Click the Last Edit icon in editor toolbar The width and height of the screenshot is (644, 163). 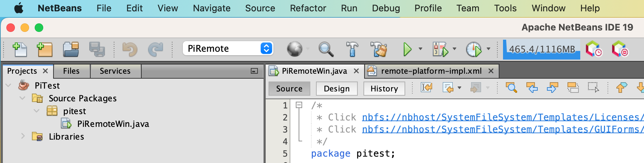[x=426, y=87]
